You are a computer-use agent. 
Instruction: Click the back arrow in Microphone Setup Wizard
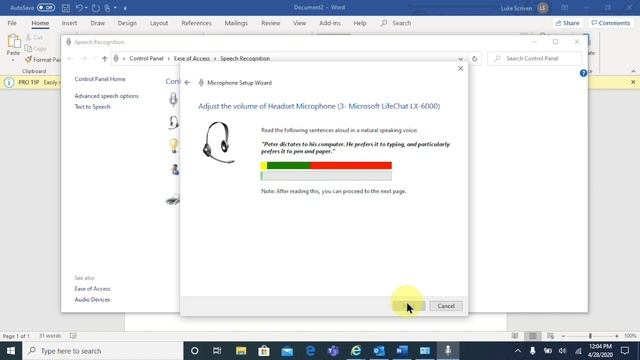pos(187,83)
